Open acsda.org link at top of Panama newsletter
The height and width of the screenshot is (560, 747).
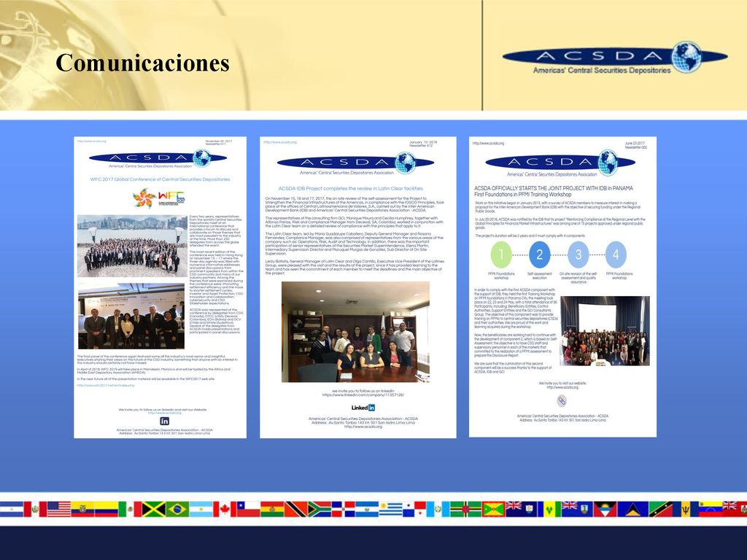(x=488, y=143)
